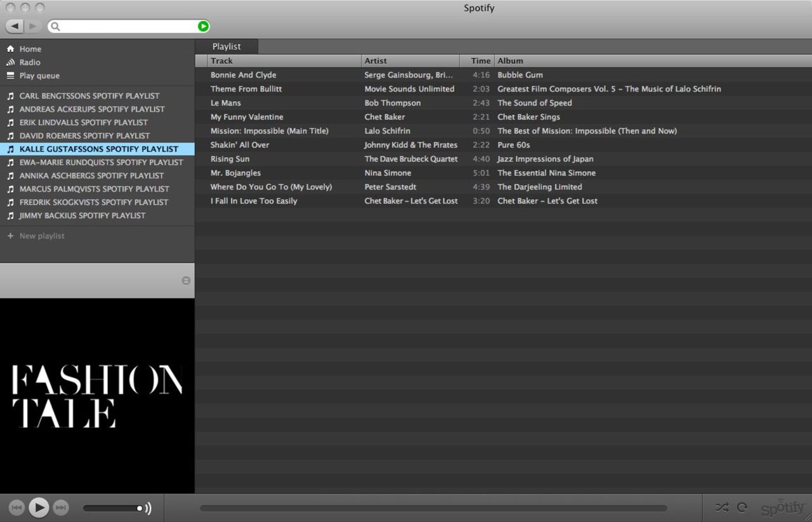Click the Home house icon
This screenshot has width=812, height=522.
tap(10, 49)
